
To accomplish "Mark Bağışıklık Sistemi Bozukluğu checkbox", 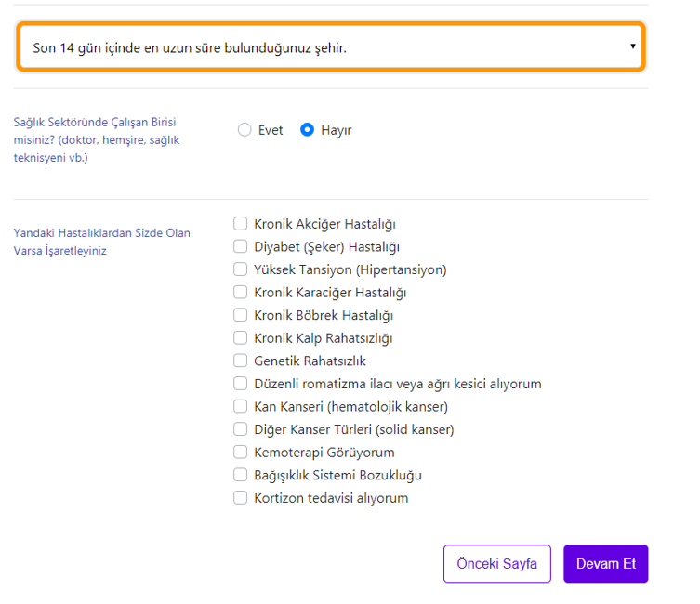I will (x=241, y=475).
